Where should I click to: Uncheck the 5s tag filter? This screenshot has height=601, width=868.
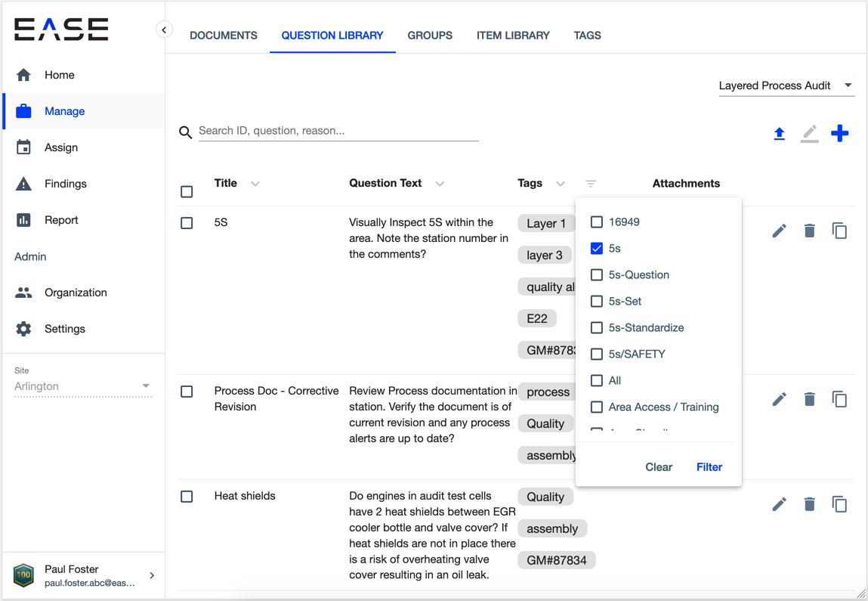point(597,248)
